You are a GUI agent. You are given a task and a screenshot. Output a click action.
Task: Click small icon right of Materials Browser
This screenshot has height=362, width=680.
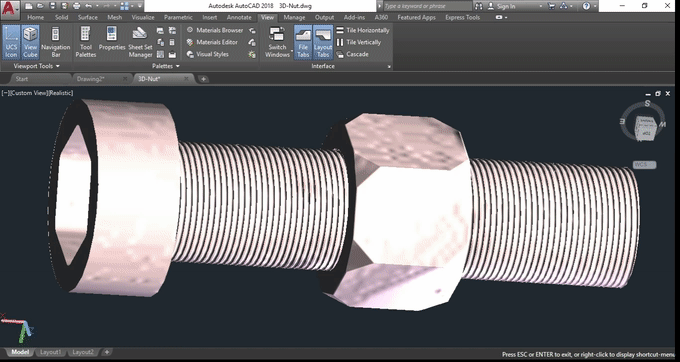click(252, 30)
